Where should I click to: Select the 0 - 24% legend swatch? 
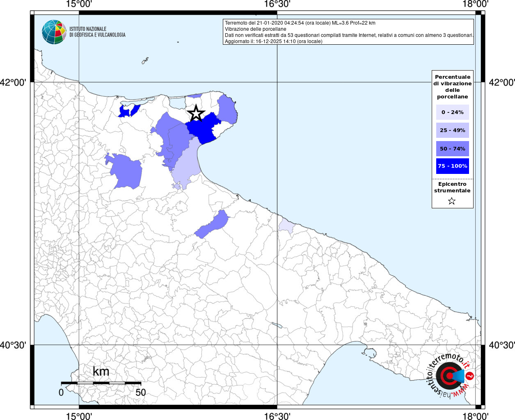453,112
